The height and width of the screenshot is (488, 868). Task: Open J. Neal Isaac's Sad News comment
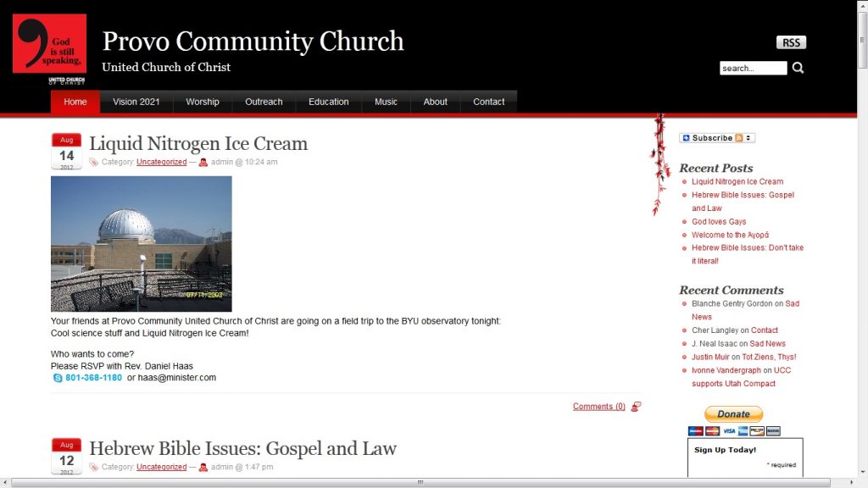pos(768,344)
